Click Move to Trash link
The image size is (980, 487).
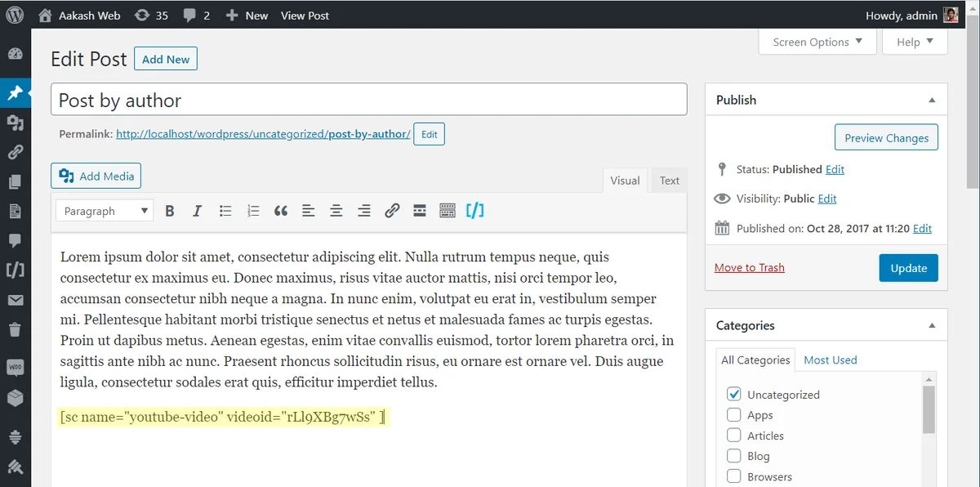(x=750, y=267)
